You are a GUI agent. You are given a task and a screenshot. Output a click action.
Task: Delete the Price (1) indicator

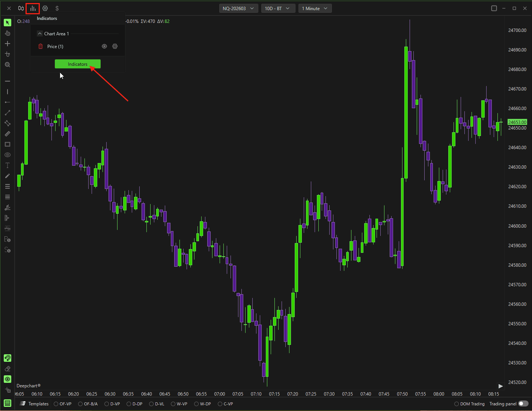(41, 46)
